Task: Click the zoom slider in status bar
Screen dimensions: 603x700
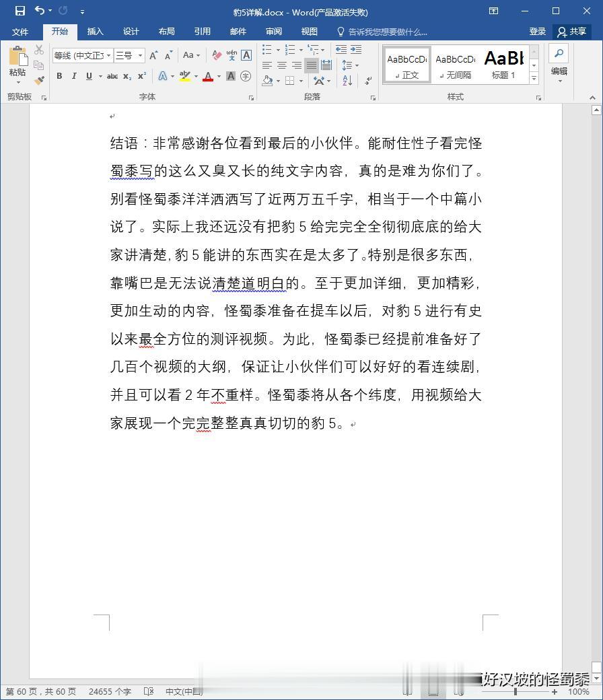Action: [516, 691]
